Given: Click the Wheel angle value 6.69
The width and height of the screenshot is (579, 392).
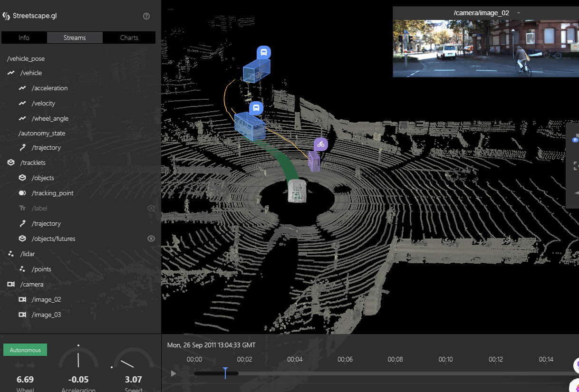Looking at the screenshot, I should click(x=25, y=380).
